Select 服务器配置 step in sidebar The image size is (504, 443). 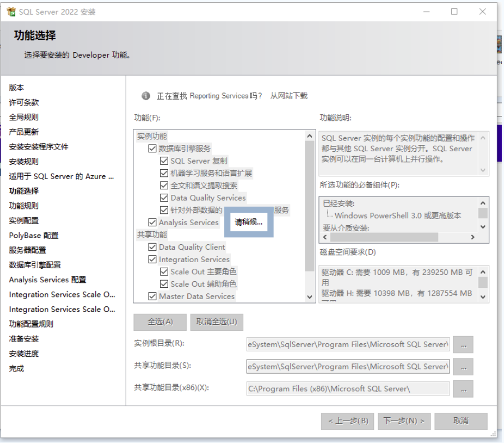pyautogui.click(x=27, y=250)
